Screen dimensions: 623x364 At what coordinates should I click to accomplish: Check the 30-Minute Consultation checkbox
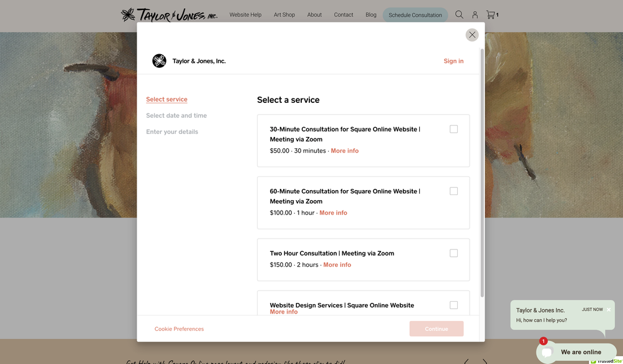click(453, 129)
